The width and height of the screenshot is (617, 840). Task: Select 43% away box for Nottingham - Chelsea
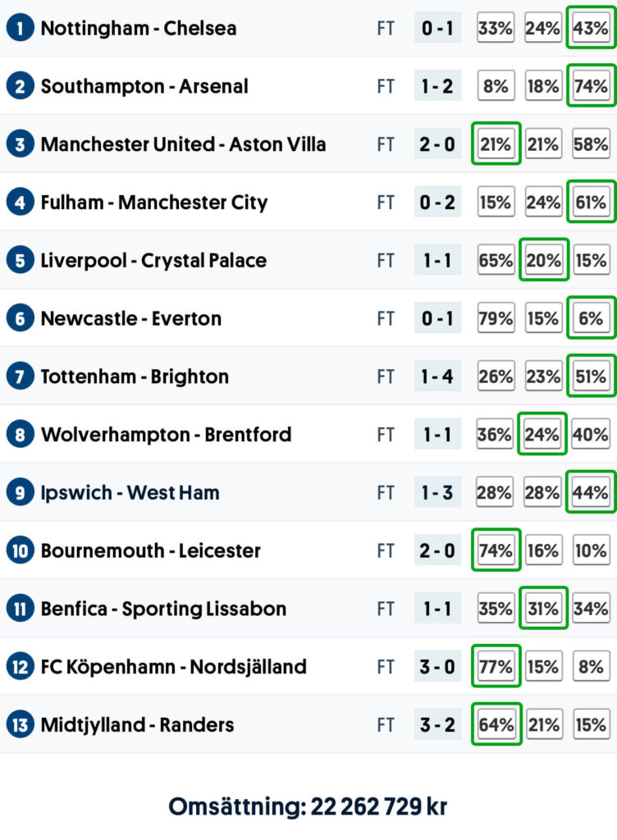pyautogui.click(x=591, y=29)
